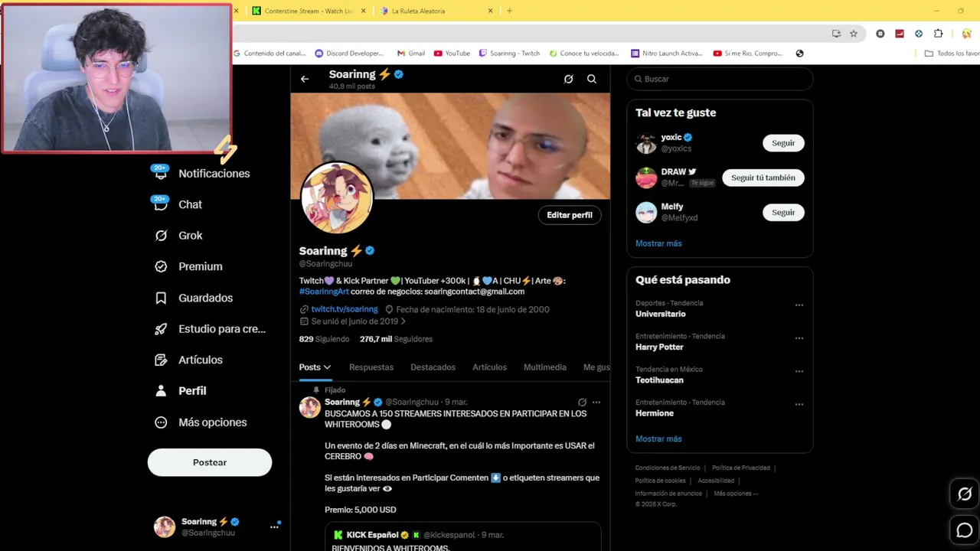
Task: Open the twitch.tv/soarinng link
Action: coord(345,309)
